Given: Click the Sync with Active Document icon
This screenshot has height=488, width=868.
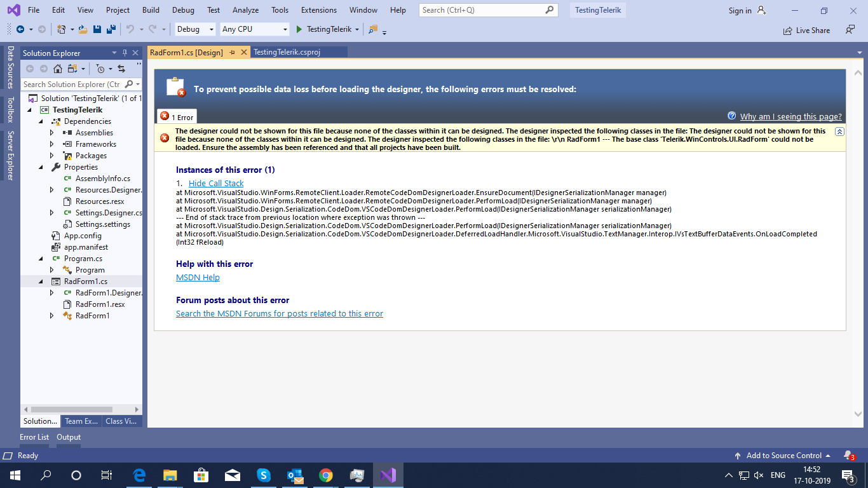Looking at the screenshot, I should coord(121,69).
